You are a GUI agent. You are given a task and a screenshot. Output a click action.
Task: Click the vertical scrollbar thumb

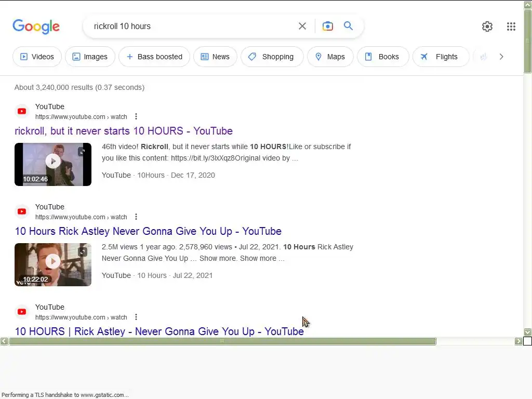(527, 41)
